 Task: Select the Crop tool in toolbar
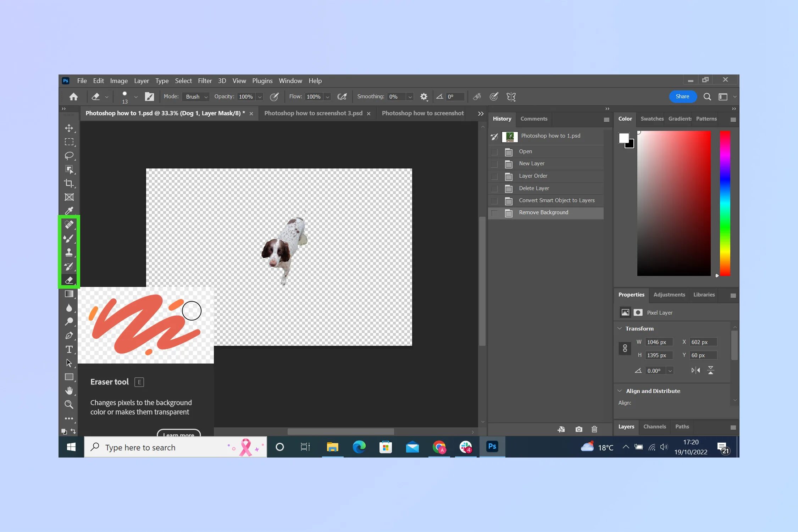pos(69,183)
